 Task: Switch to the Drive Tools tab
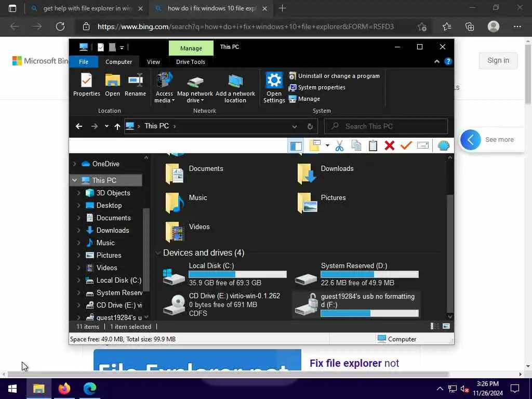pos(190,62)
